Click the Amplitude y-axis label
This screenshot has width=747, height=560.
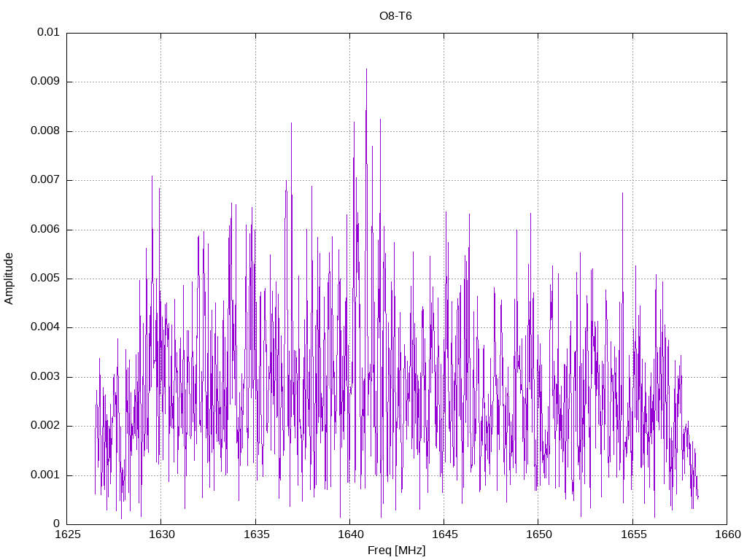click(x=9, y=278)
